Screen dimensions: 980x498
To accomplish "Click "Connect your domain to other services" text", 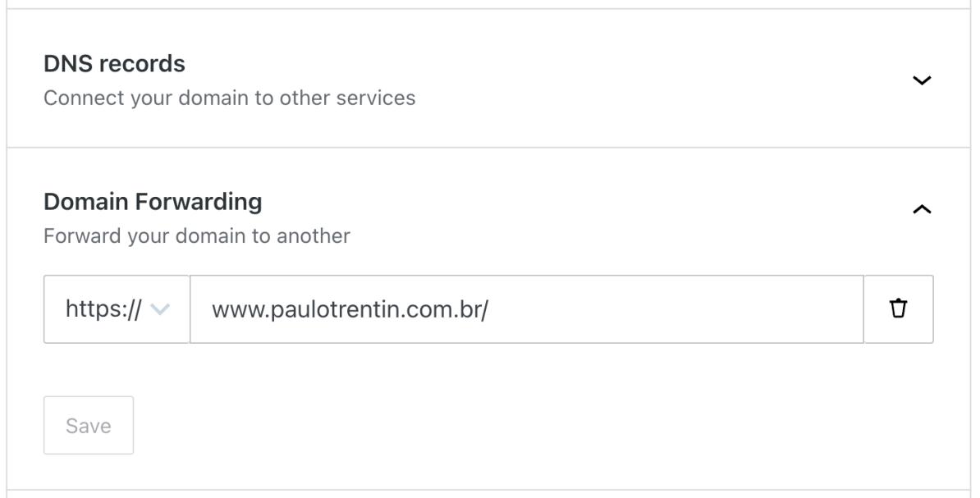I will point(229,98).
